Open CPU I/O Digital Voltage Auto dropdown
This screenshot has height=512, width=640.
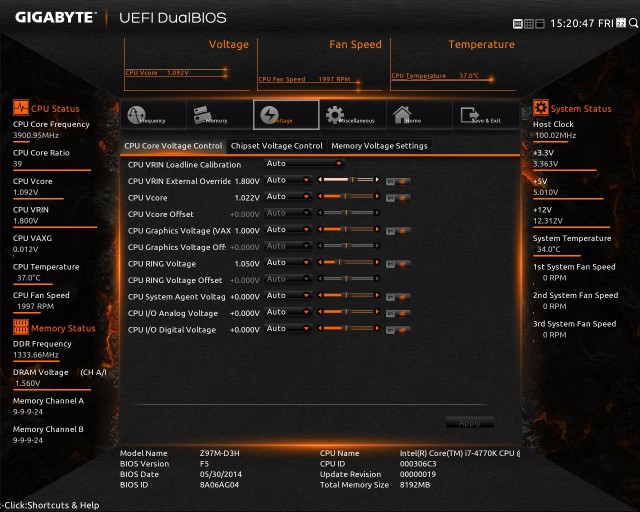(x=287, y=328)
